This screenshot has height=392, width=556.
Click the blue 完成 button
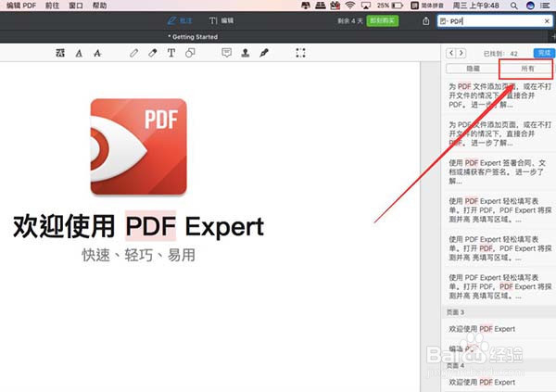pos(544,53)
